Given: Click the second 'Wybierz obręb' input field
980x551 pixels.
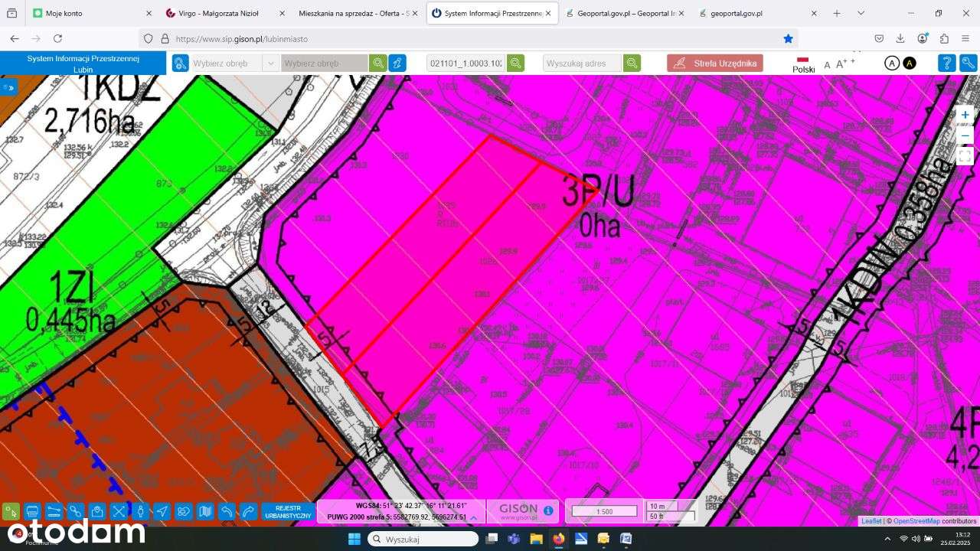Looking at the screenshot, I should pyautogui.click(x=325, y=64).
